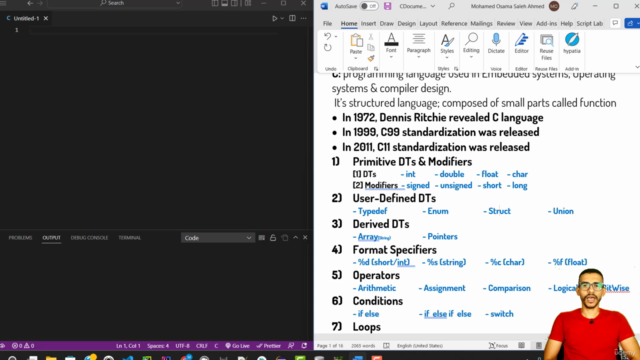Open document name dropdown in Word title
640x360 pixels.
tap(433, 6)
